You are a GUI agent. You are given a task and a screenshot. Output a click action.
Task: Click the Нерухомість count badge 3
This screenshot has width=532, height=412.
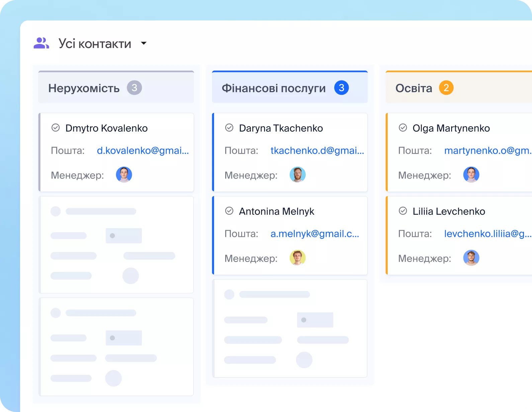(134, 88)
